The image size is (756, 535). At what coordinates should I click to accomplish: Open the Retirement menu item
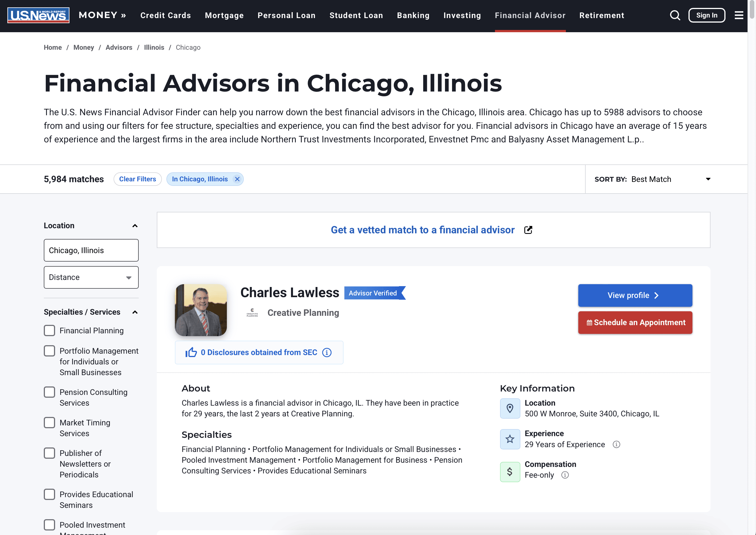click(601, 16)
